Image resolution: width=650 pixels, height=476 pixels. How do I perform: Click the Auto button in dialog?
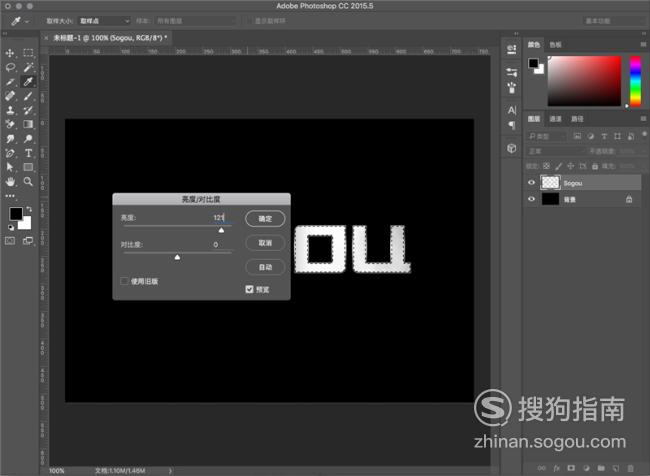(x=265, y=267)
